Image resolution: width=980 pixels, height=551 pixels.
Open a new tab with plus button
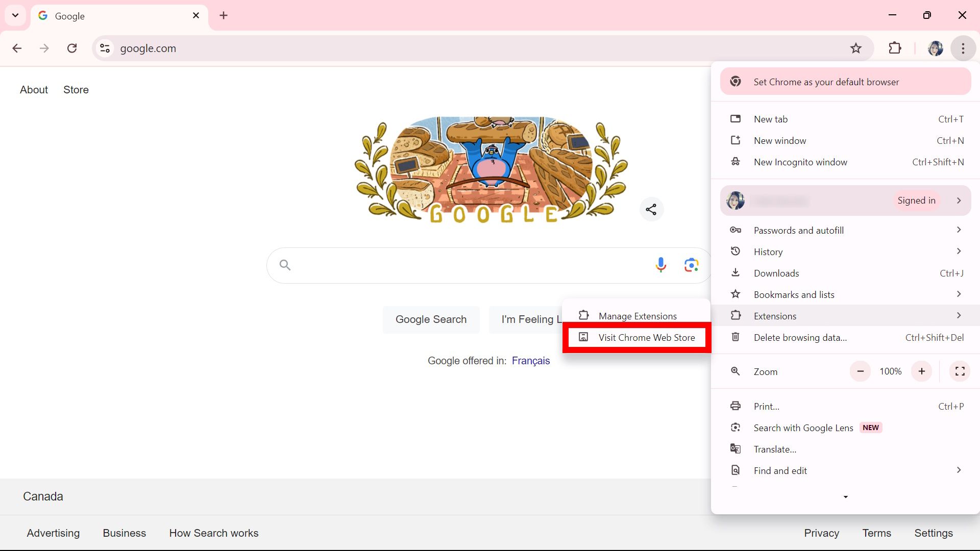(224, 16)
